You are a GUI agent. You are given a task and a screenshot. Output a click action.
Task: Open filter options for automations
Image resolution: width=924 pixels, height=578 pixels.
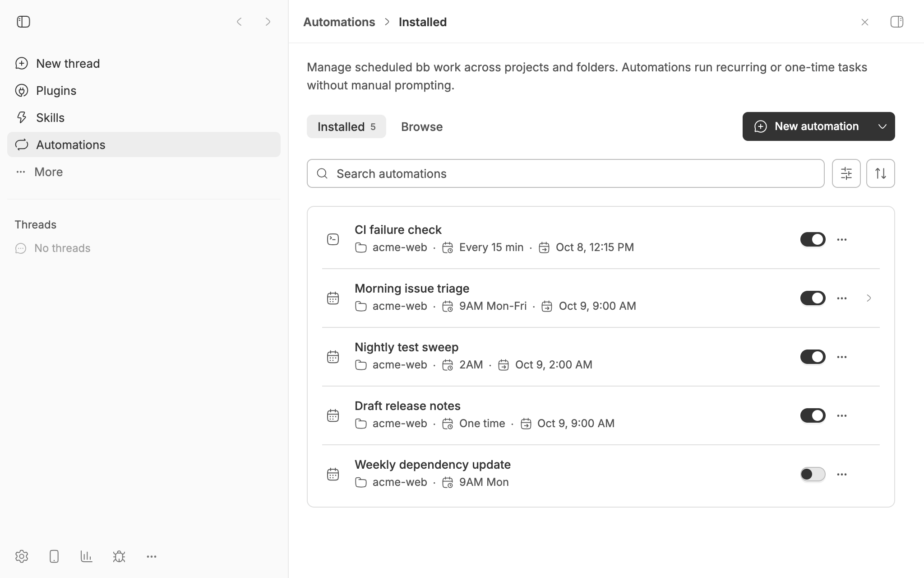coord(846,173)
